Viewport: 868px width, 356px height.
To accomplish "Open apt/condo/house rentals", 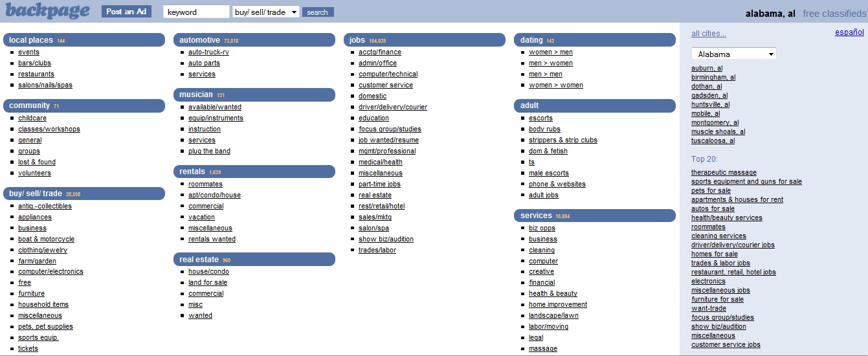I will (214, 195).
